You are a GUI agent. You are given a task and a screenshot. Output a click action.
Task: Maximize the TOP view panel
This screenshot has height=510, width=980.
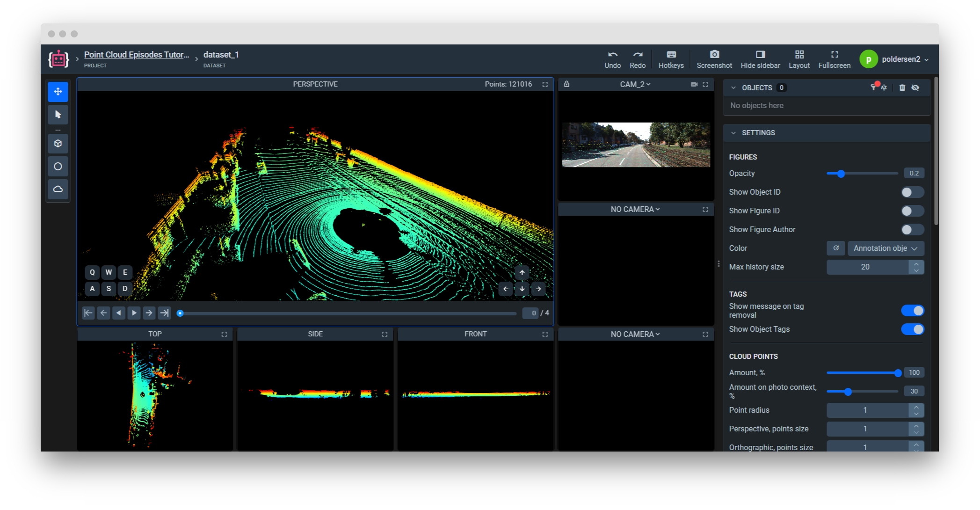pyautogui.click(x=224, y=334)
